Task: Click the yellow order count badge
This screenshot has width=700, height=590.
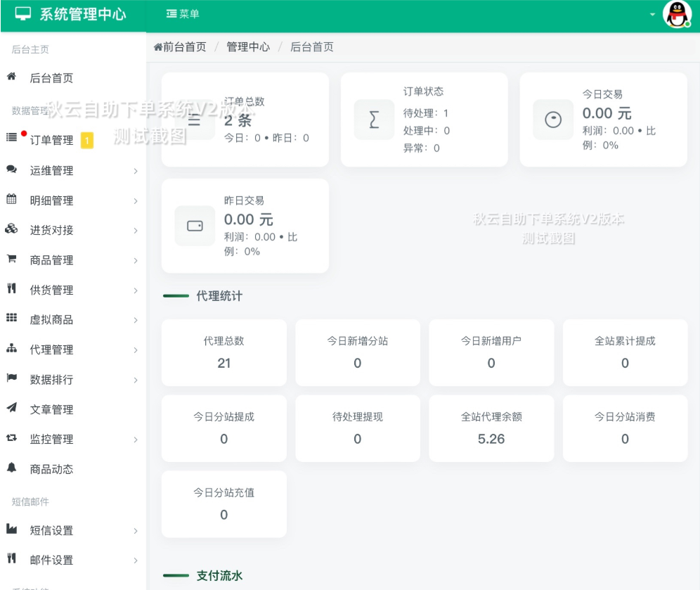Action: point(87,141)
